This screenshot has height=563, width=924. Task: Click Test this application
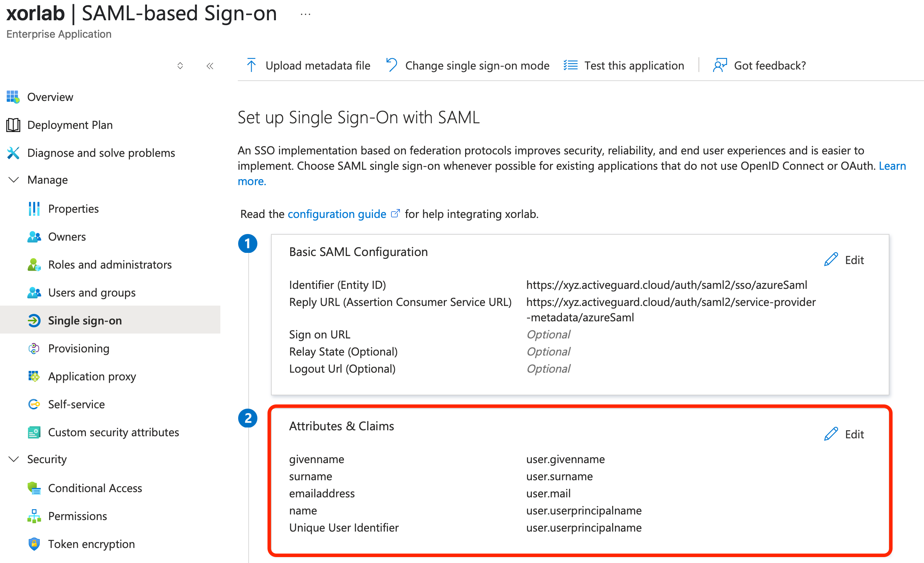(624, 65)
